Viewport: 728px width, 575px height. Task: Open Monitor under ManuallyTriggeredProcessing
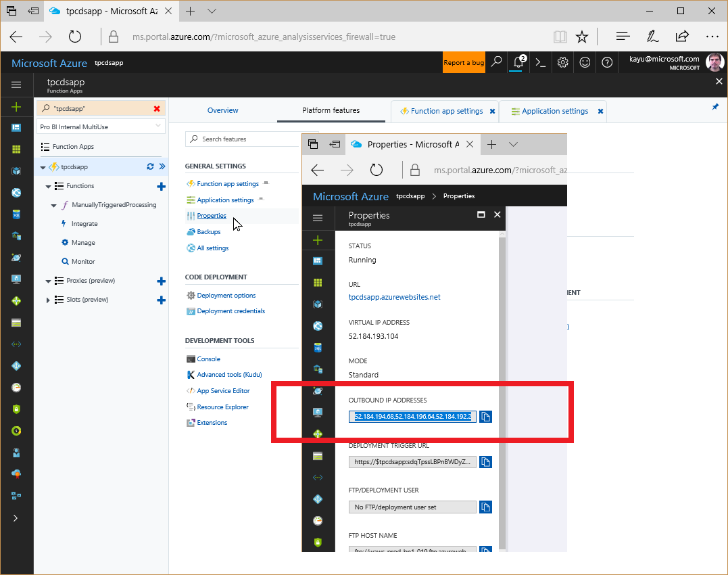coord(83,262)
